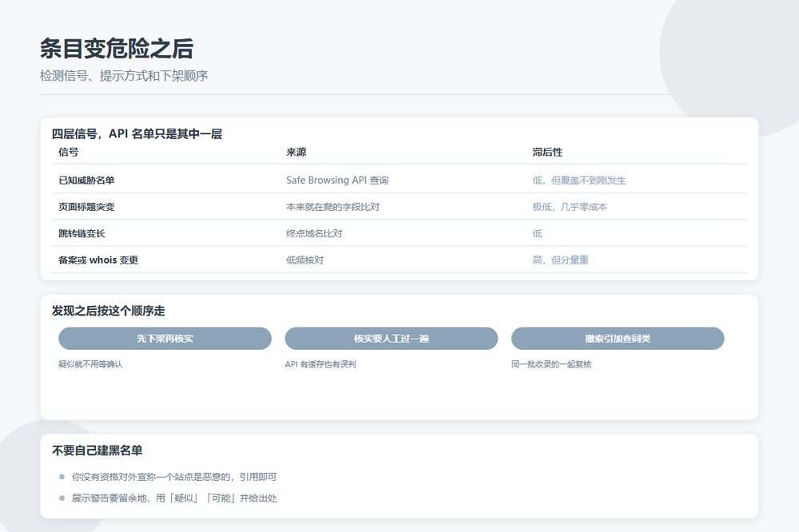Select the 备案或 whois 变更 row label
Viewport: 799px width, 532px height.
(x=98, y=260)
